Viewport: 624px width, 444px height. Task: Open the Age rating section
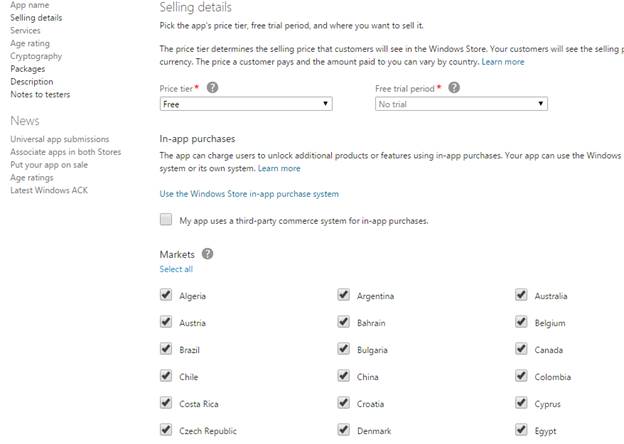pyautogui.click(x=30, y=44)
